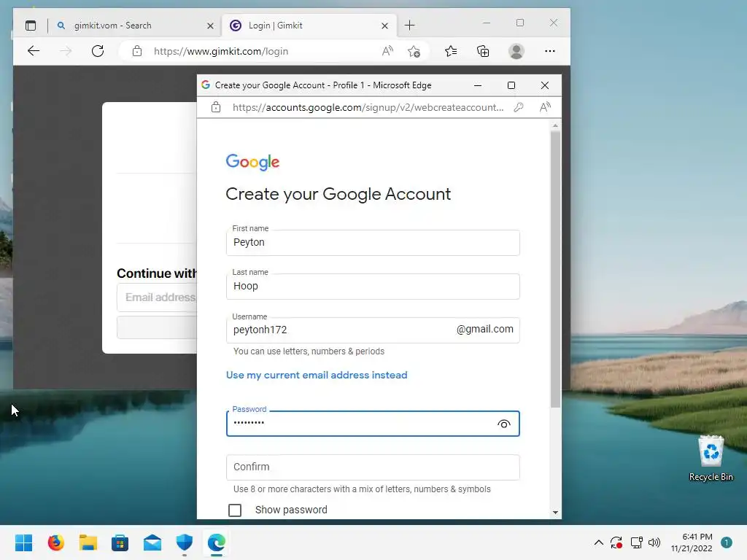Open Edge profile icon
Screen dimensions: 747x560
click(516, 51)
